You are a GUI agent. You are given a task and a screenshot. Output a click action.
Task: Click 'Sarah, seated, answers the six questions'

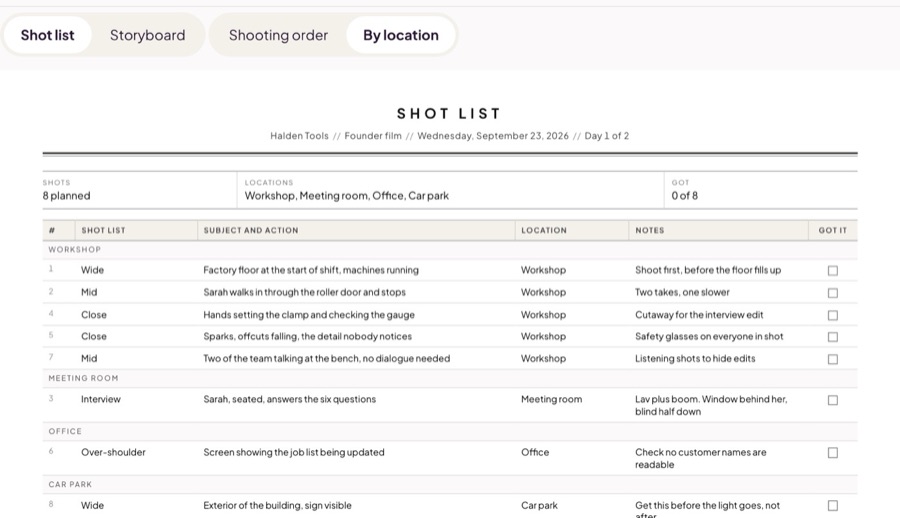(289, 399)
